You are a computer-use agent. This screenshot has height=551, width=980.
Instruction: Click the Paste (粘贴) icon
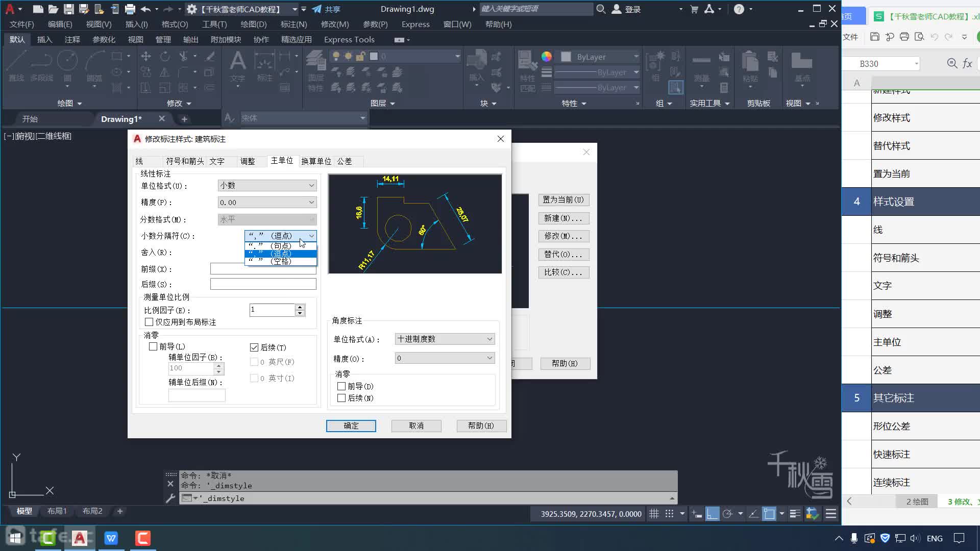pyautogui.click(x=750, y=66)
